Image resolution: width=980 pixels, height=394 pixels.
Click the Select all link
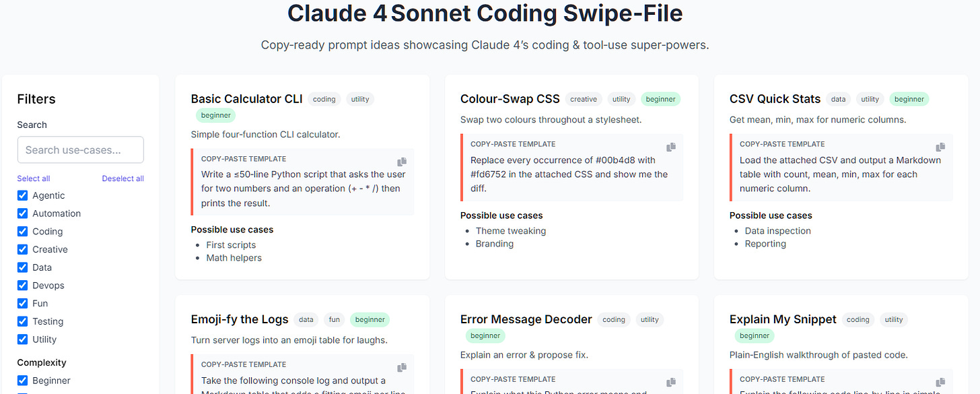[x=34, y=178]
